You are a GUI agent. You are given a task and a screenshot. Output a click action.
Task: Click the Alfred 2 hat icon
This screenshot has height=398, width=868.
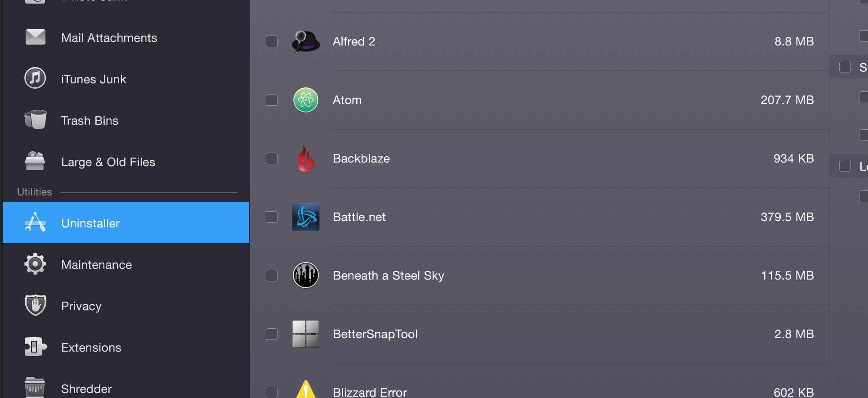[306, 41]
